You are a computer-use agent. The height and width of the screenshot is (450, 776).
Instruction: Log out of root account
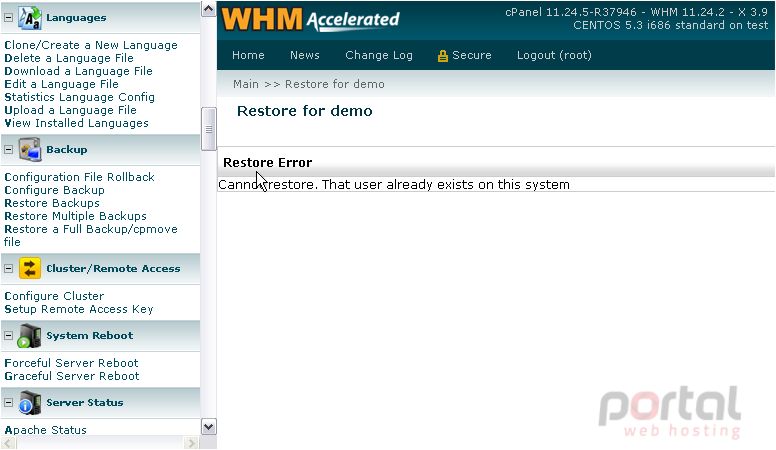point(554,55)
